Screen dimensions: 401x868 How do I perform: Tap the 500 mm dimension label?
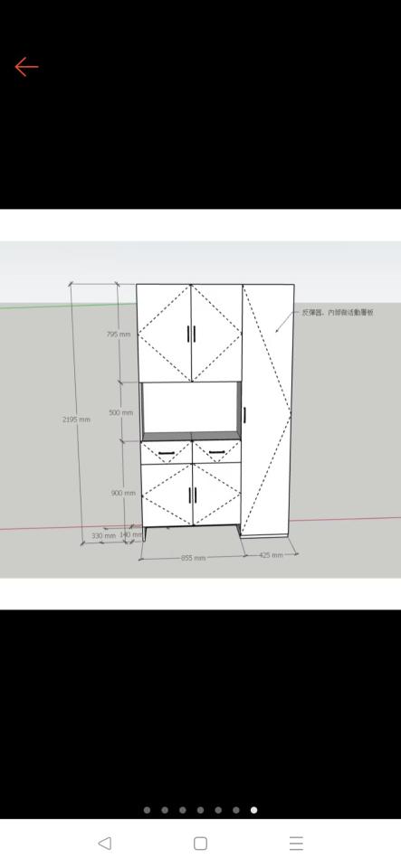coord(120,413)
